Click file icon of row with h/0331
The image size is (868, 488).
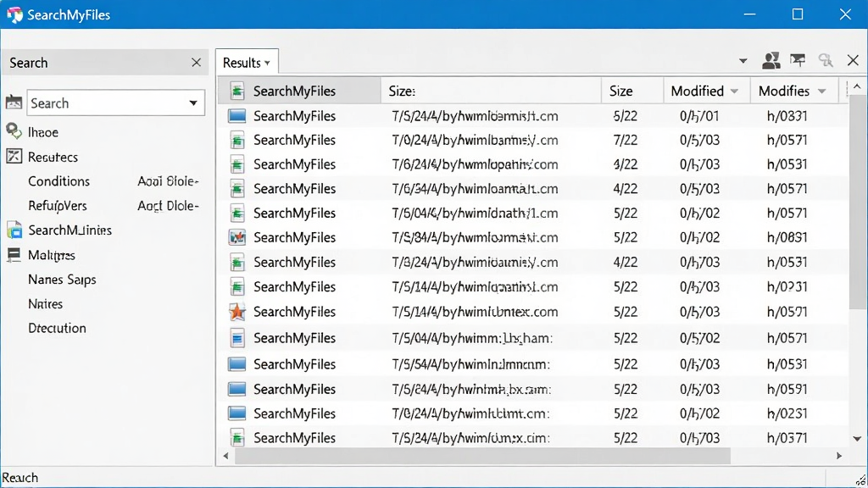pyautogui.click(x=237, y=115)
